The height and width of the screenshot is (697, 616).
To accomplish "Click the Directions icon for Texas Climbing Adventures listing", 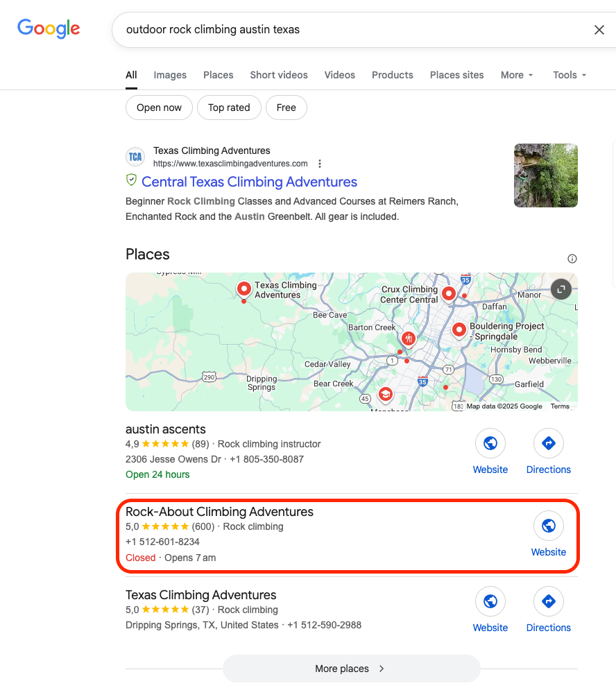I will click(x=548, y=601).
